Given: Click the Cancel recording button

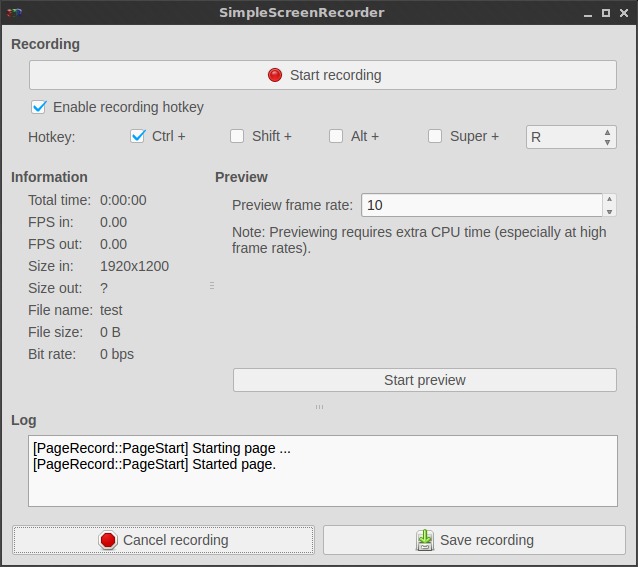Looking at the screenshot, I should point(163,540).
